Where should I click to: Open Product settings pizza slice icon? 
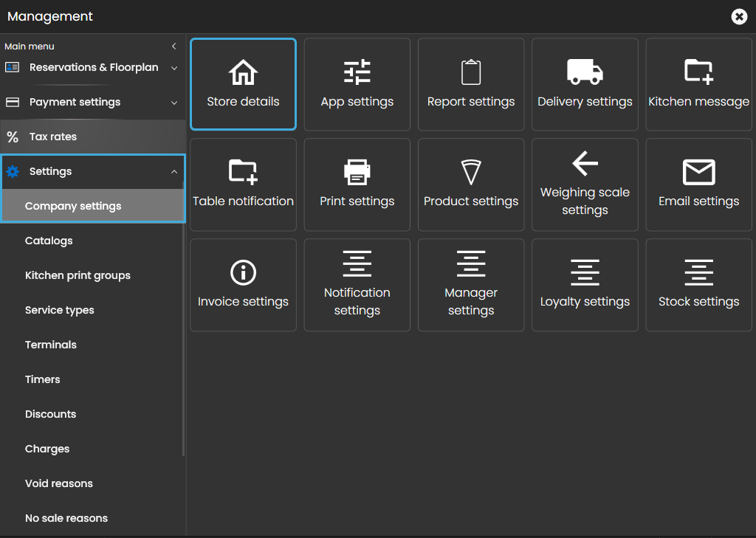click(x=471, y=172)
